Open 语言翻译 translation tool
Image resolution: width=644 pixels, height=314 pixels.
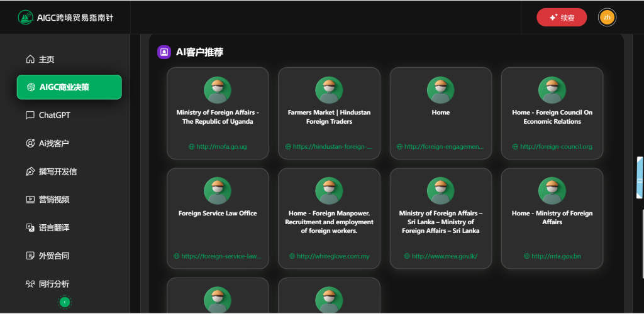[53, 227]
